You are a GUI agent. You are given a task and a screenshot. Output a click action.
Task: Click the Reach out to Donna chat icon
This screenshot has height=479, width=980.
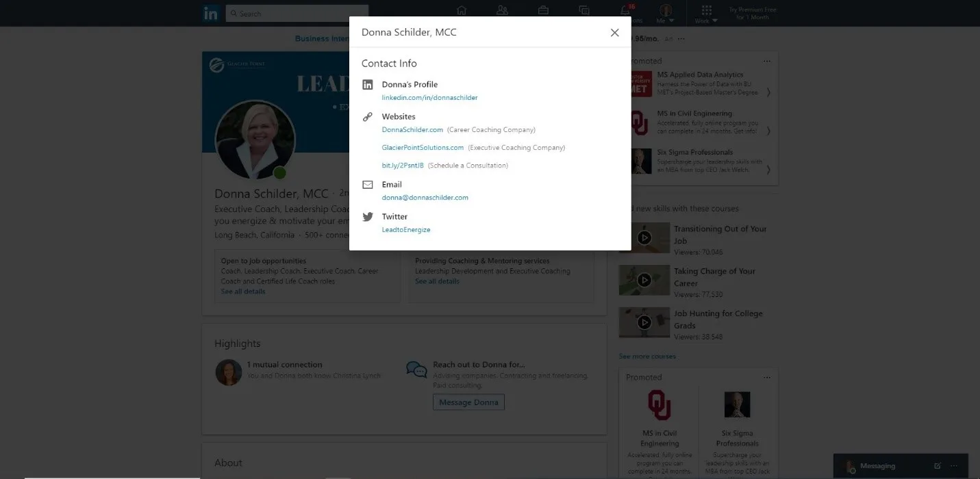click(416, 370)
